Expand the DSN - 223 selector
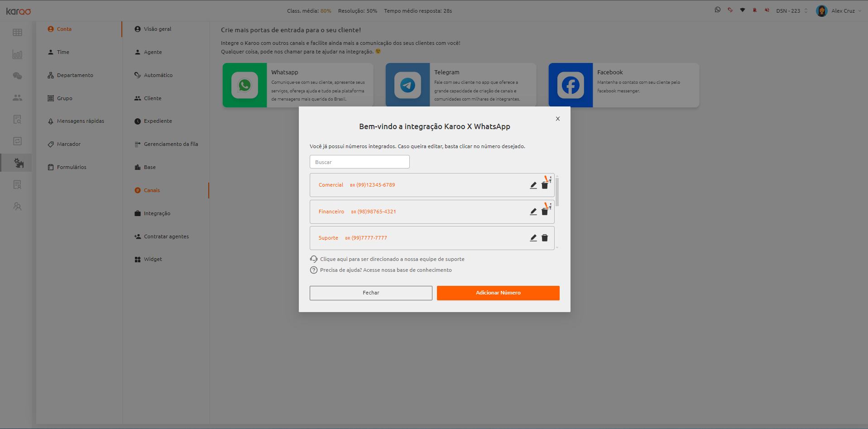Screen dimensions: 868x429 pos(792,11)
